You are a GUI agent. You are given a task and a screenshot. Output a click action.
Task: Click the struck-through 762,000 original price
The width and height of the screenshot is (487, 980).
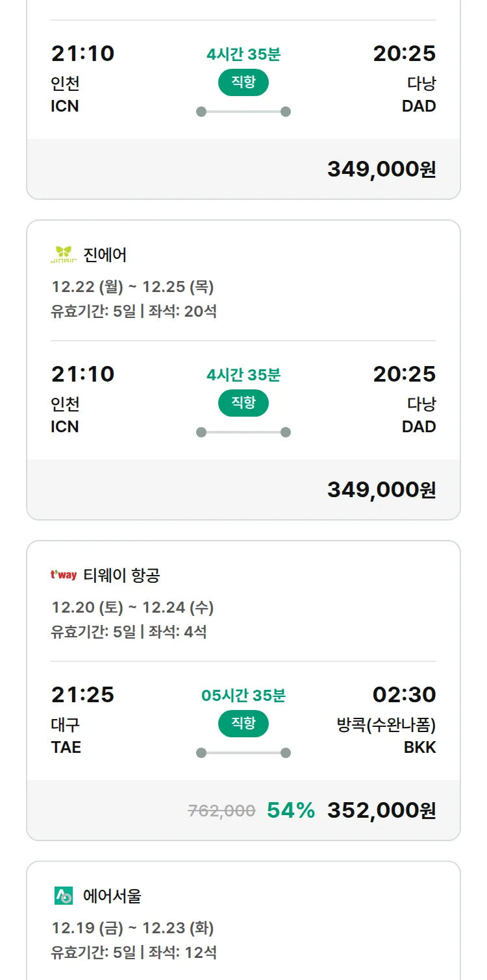point(221,810)
